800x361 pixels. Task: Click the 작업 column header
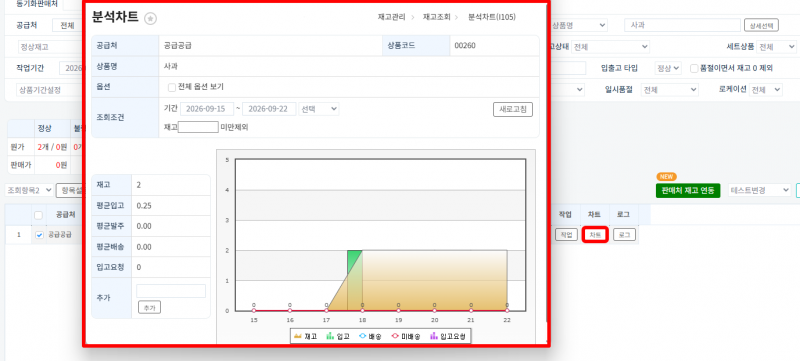[565, 215]
